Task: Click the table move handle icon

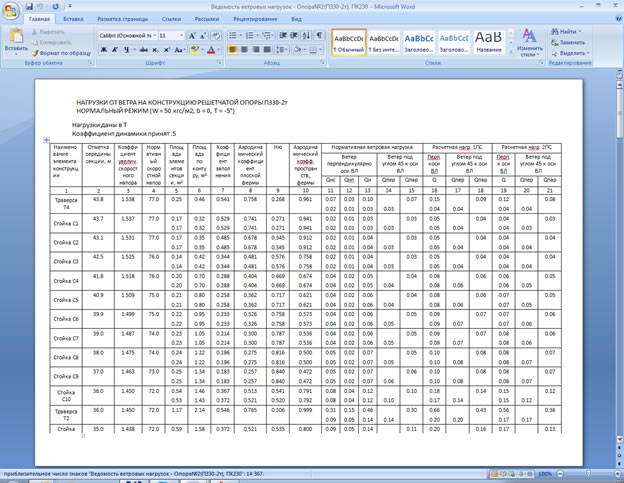Action: click(x=46, y=140)
